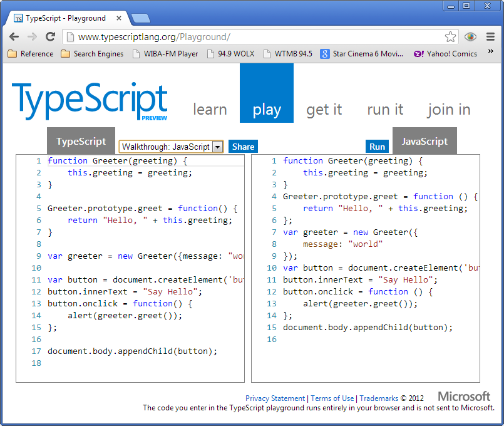Image resolution: width=504 pixels, height=426 pixels.
Task: Minimize the browser window
Action: point(451,6)
